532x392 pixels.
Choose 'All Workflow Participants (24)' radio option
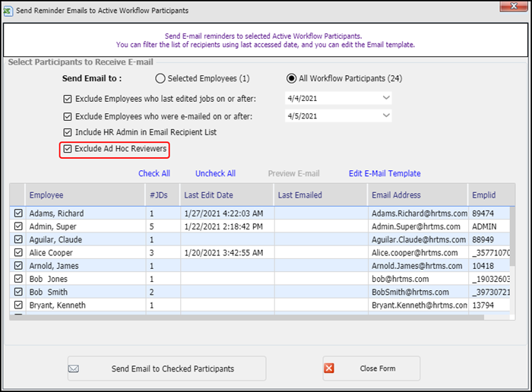click(x=292, y=78)
